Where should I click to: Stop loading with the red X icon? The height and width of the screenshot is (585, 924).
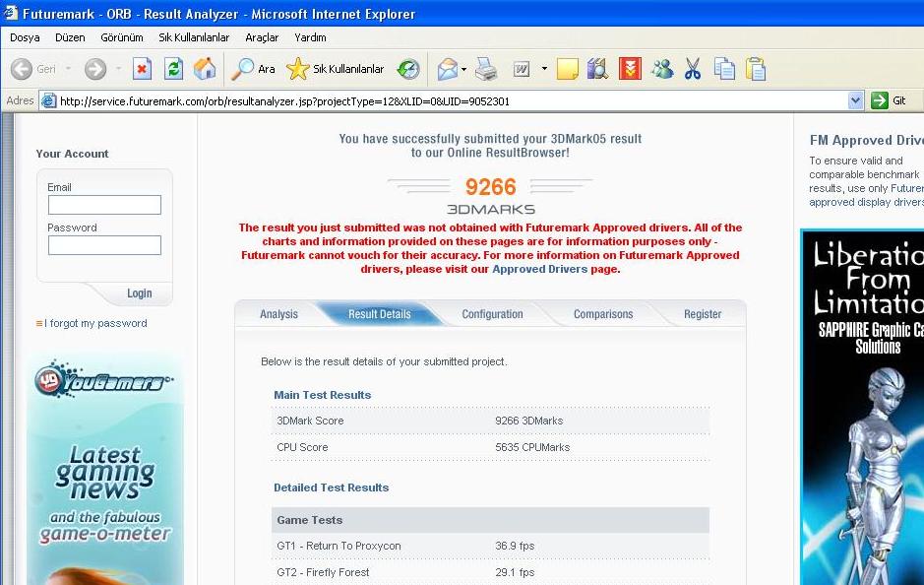[142, 69]
